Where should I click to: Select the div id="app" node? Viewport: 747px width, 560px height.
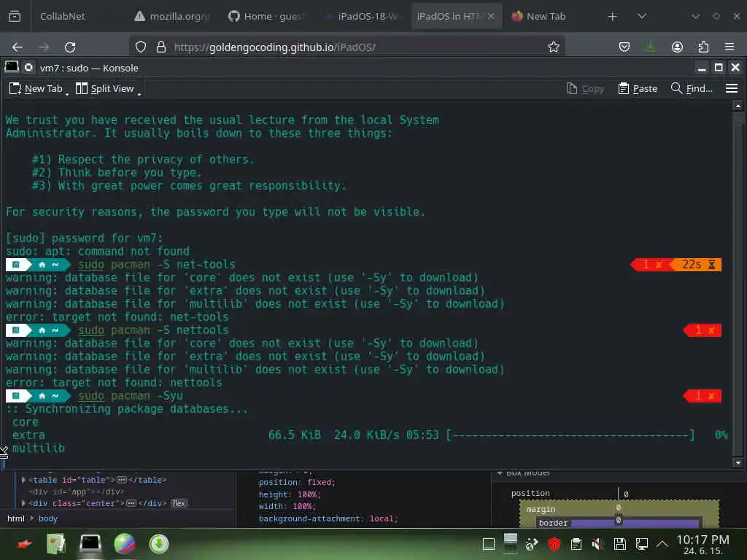[x=76, y=491]
